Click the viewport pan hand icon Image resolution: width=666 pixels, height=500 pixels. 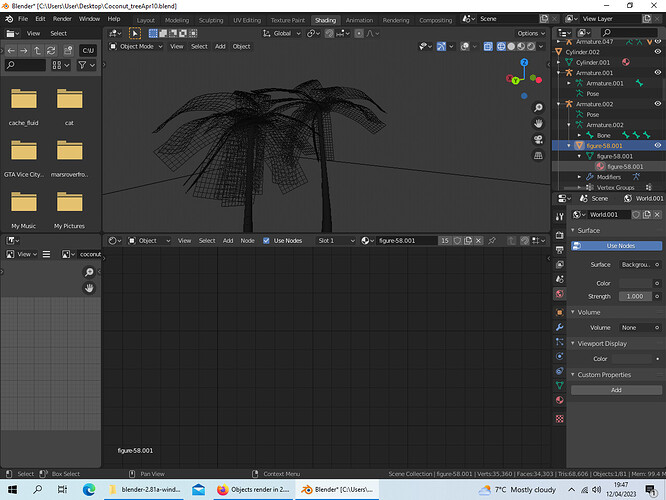[x=538, y=124]
